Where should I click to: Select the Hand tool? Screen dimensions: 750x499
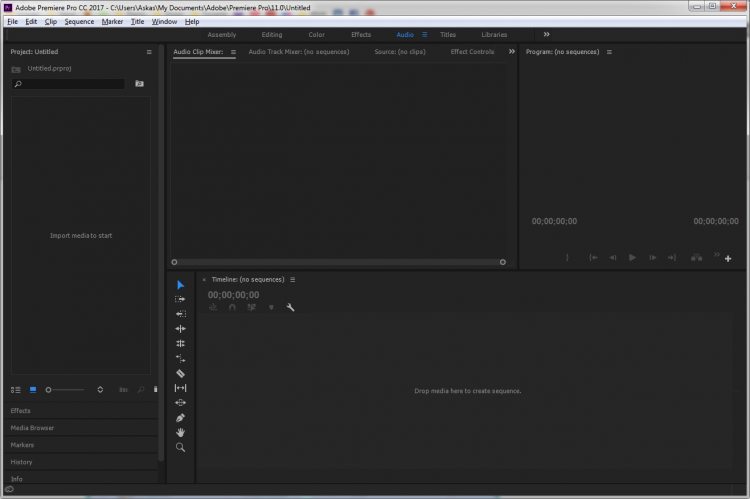pos(180,432)
